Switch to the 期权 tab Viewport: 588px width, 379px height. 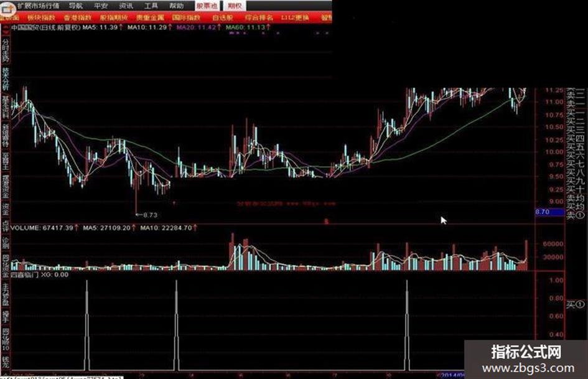235,6
